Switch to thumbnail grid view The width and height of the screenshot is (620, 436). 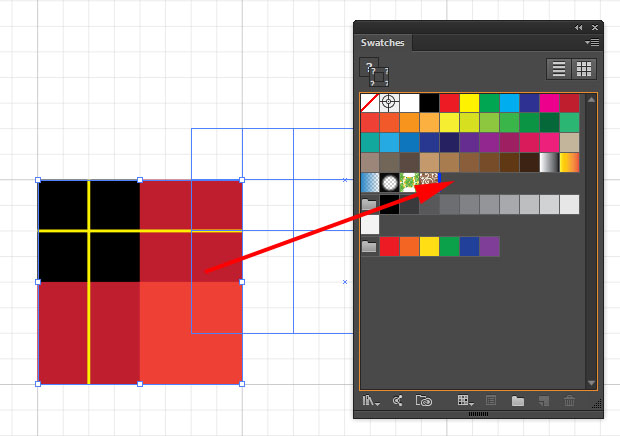pyautogui.click(x=584, y=69)
